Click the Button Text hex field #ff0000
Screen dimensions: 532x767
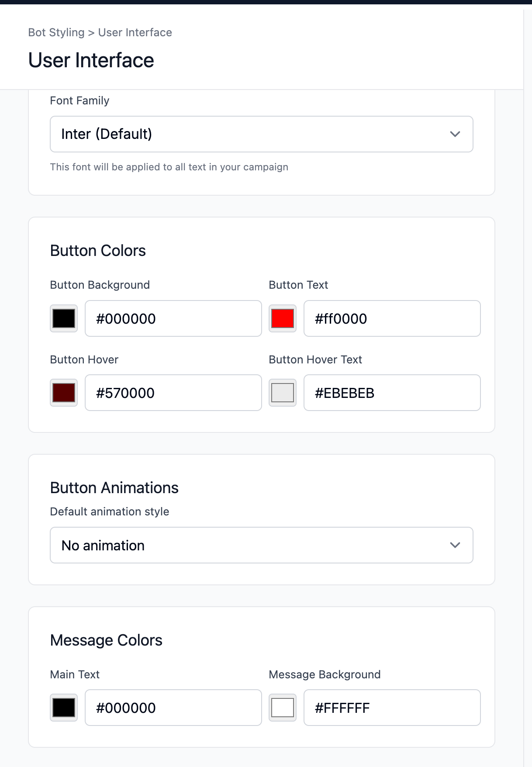tap(392, 318)
